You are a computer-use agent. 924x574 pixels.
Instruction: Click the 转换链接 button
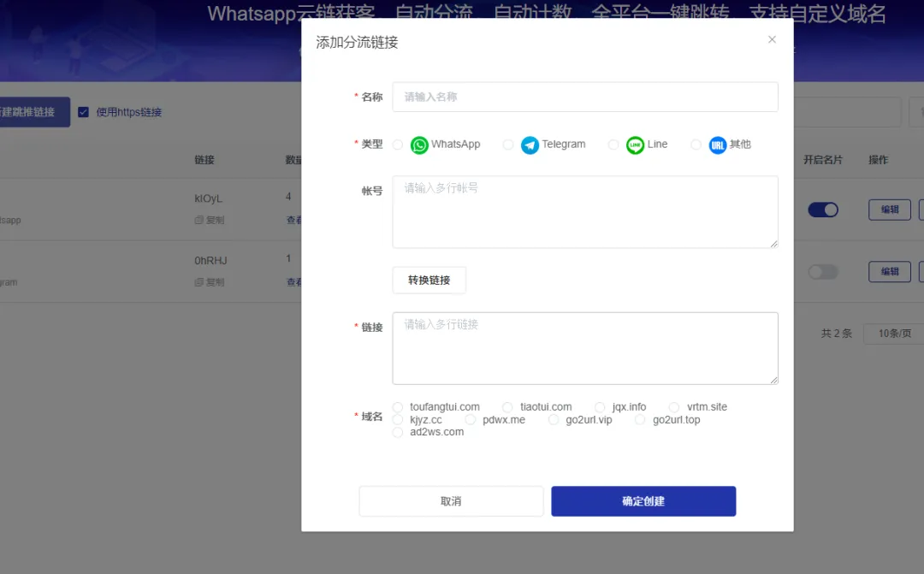[x=428, y=280]
